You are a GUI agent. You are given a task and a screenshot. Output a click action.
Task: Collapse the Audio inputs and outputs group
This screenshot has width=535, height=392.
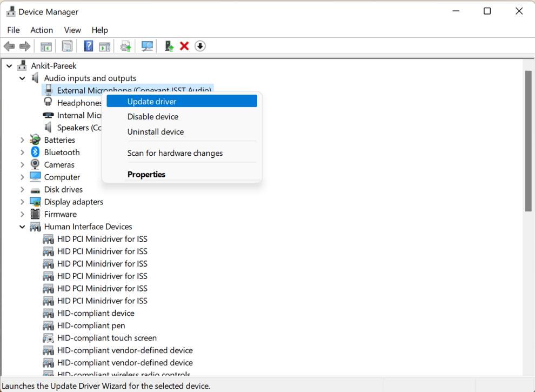point(22,78)
